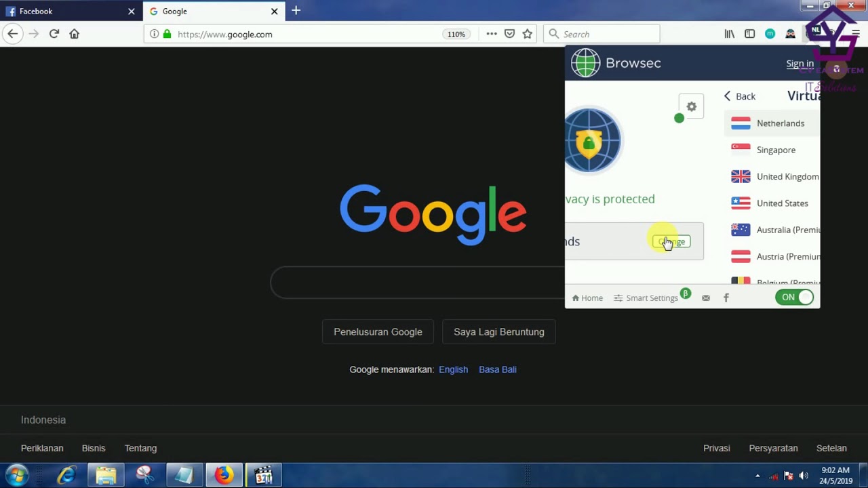868x488 pixels.
Task: Select Singapore virtual location
Action: click(x=773, y=150)
